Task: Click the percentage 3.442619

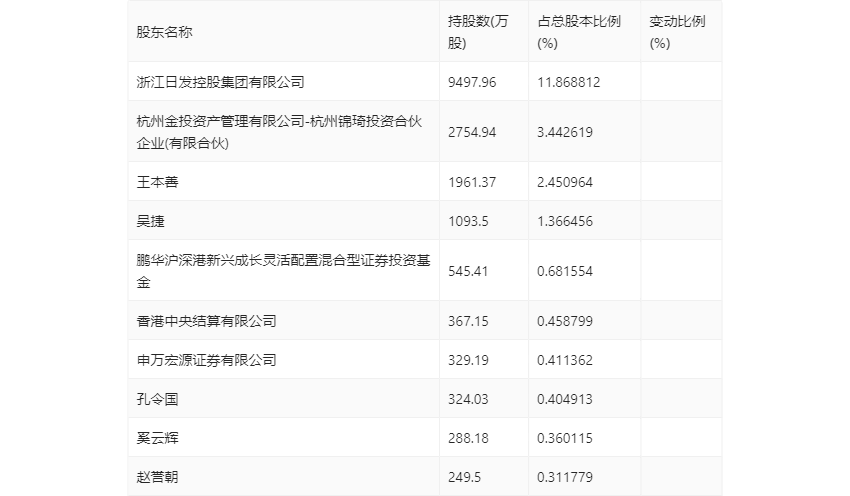Action: coord(565,132)
